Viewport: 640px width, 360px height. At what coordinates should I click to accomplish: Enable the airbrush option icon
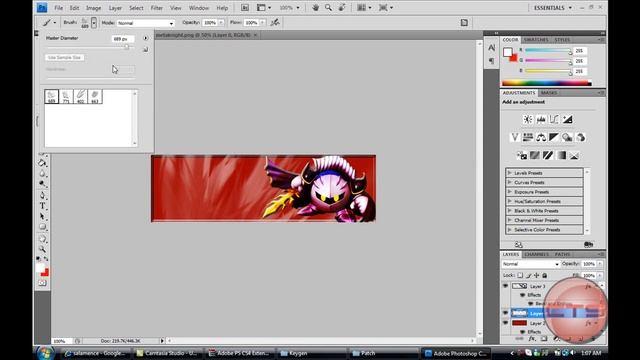(276, 22)
